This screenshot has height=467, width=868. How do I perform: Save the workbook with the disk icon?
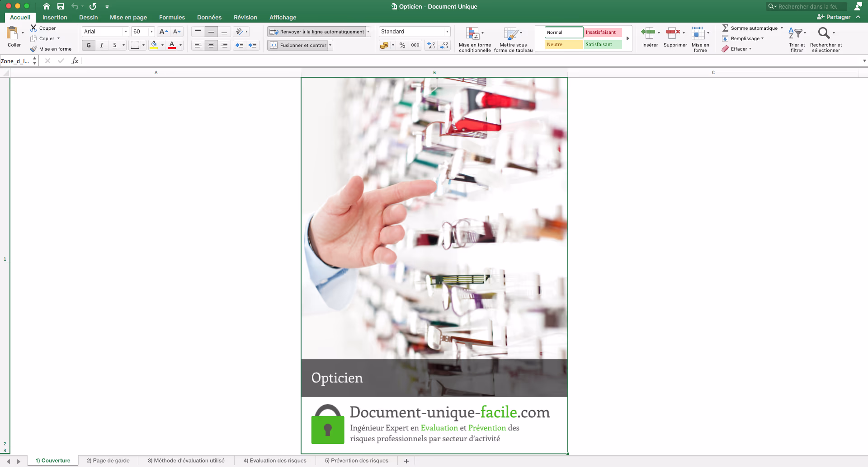[61, 6]
